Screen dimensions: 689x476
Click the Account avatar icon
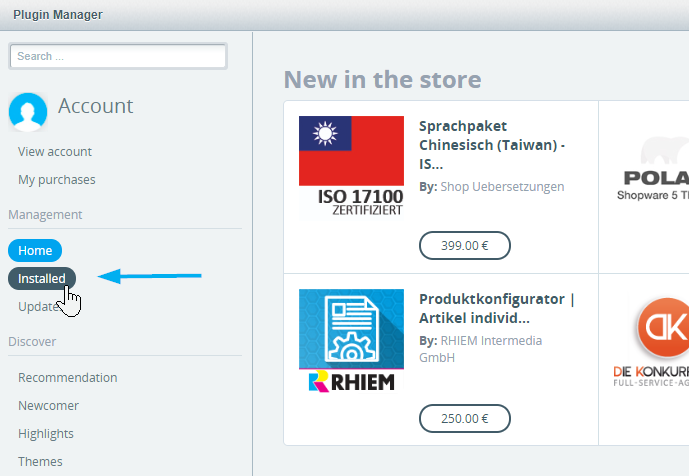click(28, 112)
